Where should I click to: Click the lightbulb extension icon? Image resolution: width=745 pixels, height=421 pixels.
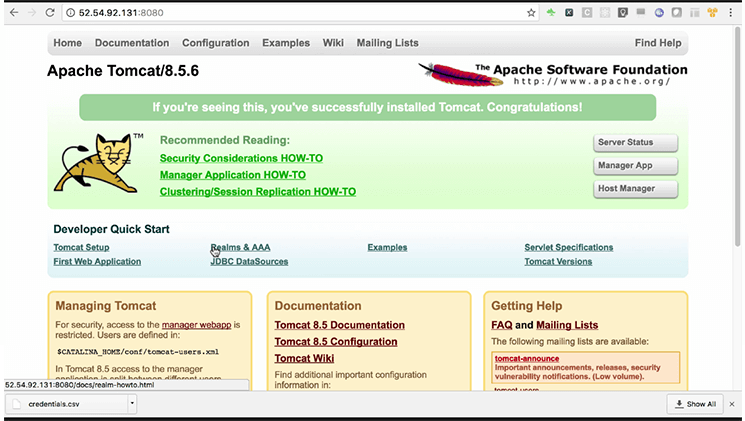tap(623, 13)
